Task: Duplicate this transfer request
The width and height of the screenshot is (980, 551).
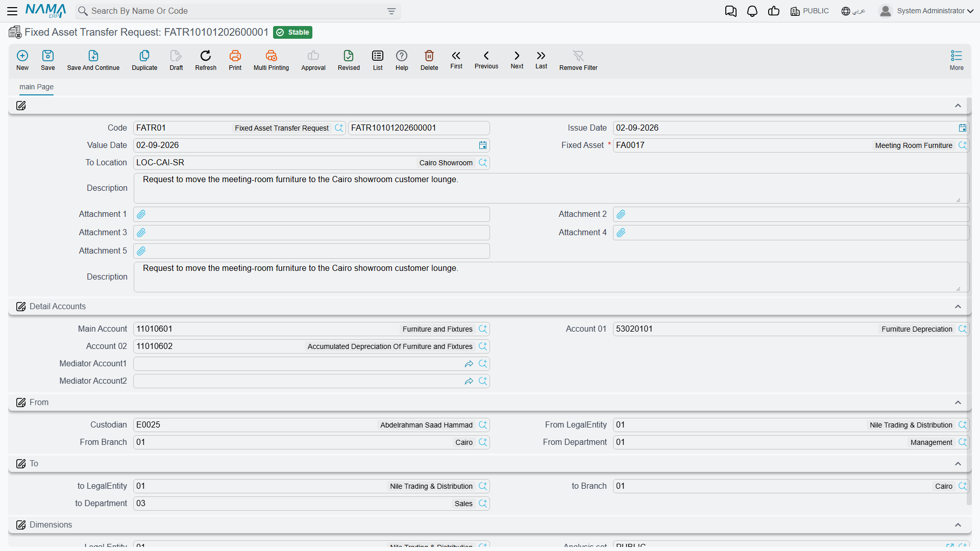Action: pos(144,60)
